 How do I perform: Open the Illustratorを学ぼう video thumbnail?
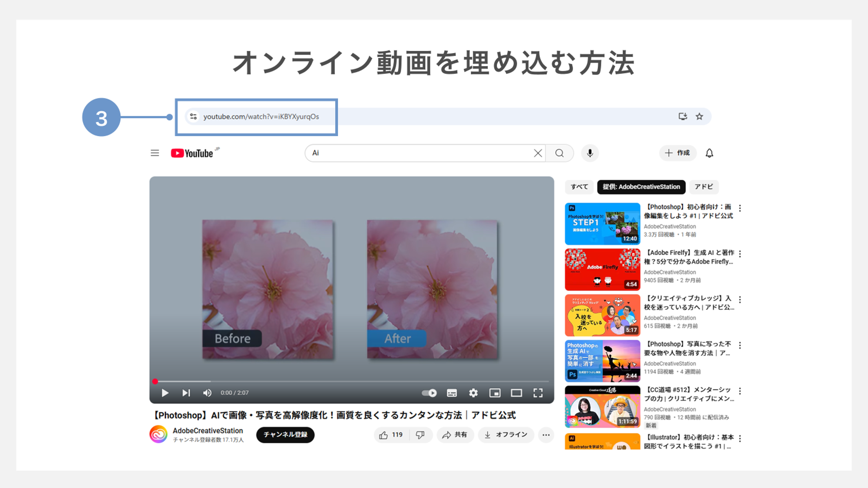click(x=602, y=441)
